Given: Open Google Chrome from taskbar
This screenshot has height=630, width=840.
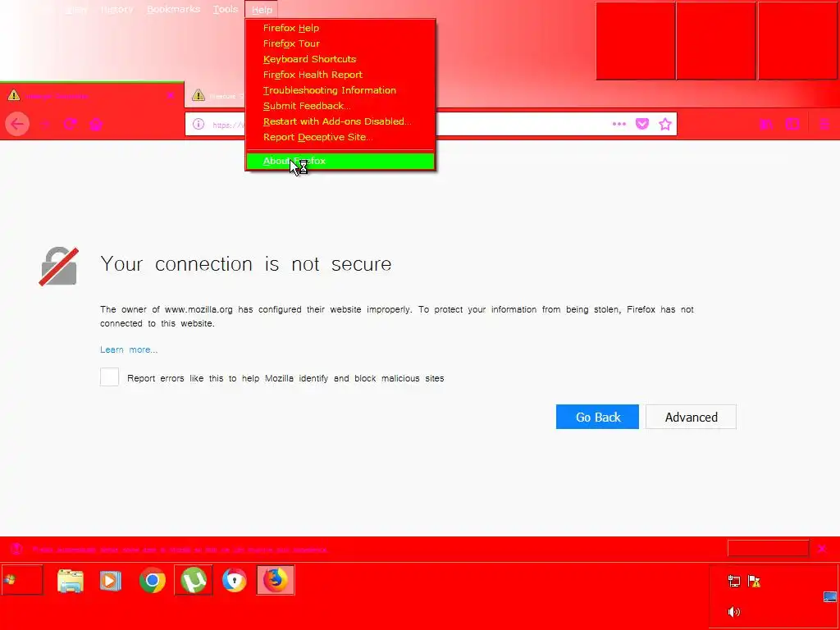Looking at the screenshot, I should [152, 580].
